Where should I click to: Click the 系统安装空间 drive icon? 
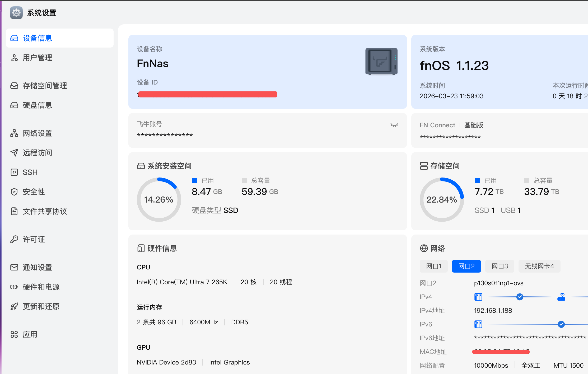pyautogui.click(x=141, y=166)
